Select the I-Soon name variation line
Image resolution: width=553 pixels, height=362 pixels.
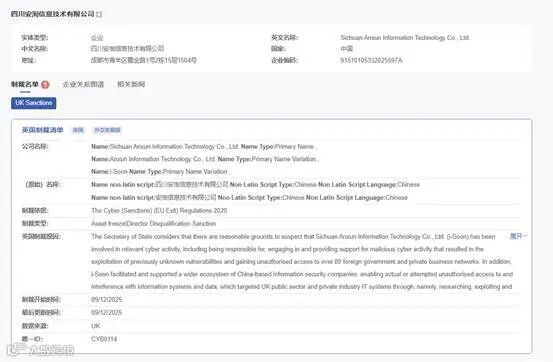(x=160, y=172)
